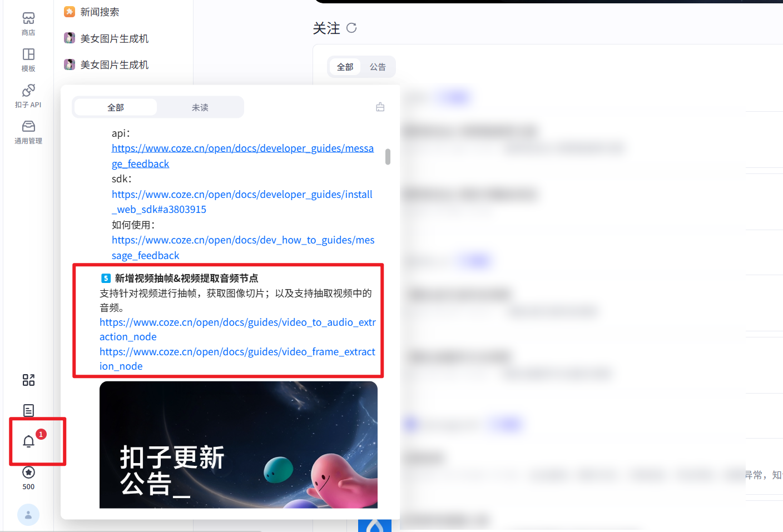Open the 商店 store icon

tap(28, 24)
